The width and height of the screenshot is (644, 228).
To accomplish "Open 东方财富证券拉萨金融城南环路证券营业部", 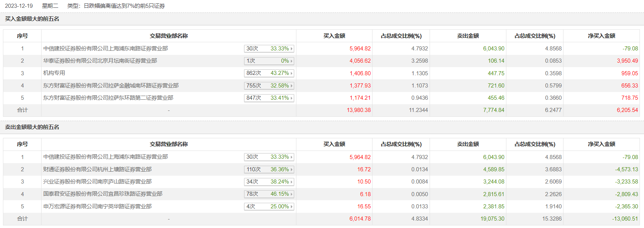I will tap(111, 86).
